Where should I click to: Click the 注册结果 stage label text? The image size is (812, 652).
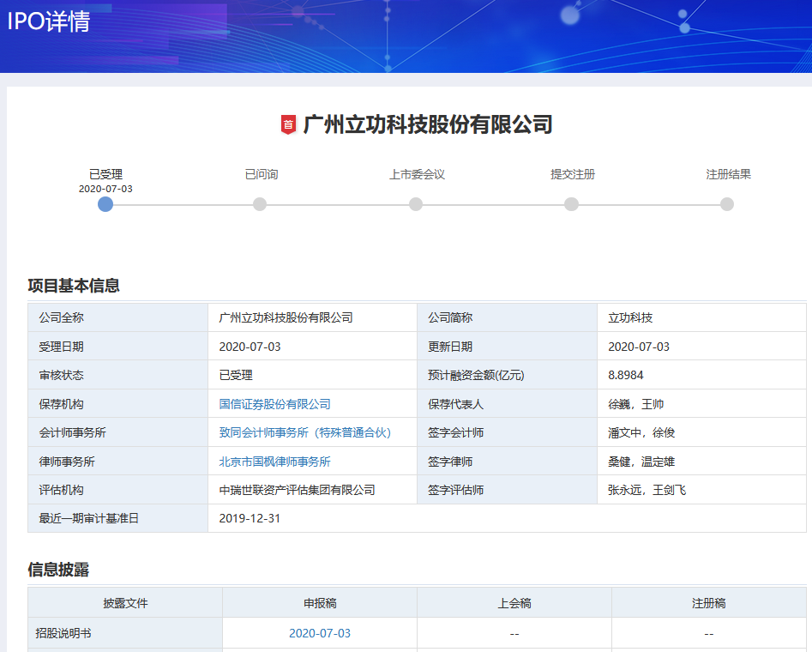tap(729, 174)
